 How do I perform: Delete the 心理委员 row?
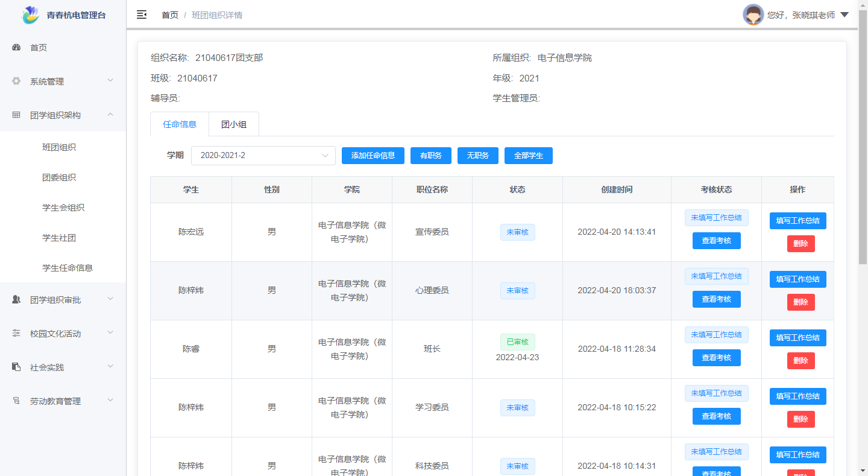point(801,302)
